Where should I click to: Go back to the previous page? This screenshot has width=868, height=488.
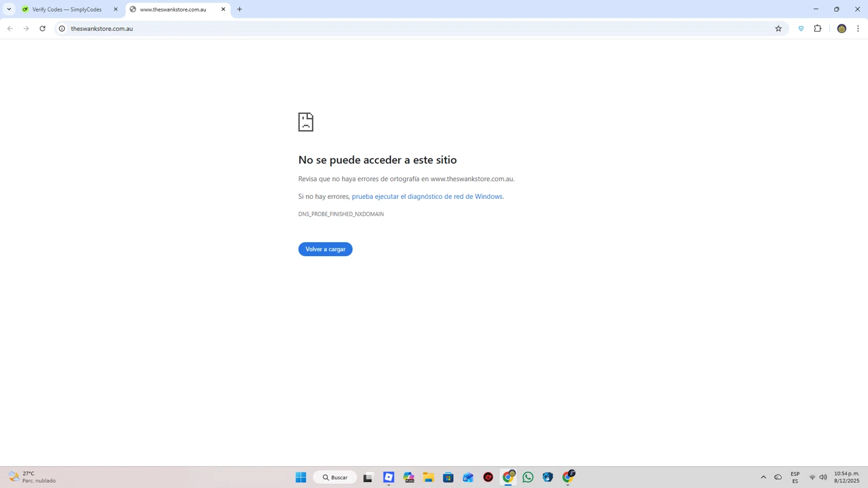point(10,28)
